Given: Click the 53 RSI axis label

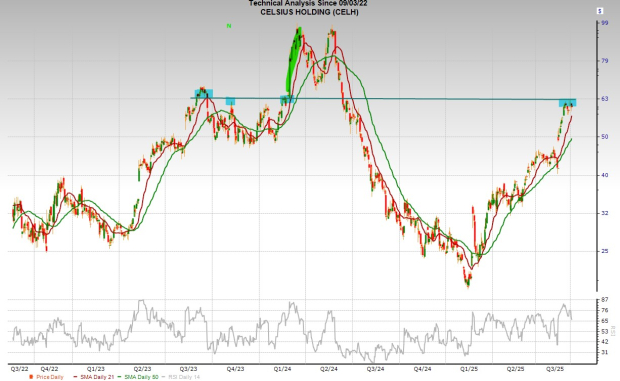Looking at the screenshot, I should click(605, 331).
